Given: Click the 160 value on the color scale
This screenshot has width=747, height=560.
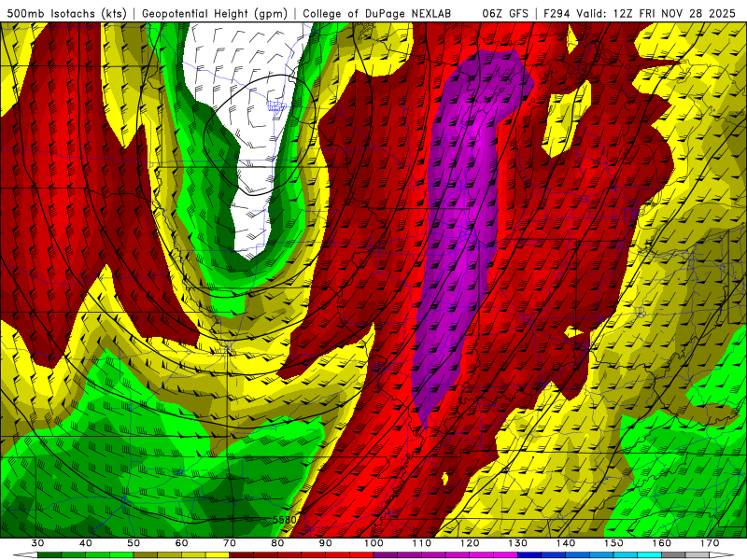Looking at the screenshot, I should tap(662, 543).
